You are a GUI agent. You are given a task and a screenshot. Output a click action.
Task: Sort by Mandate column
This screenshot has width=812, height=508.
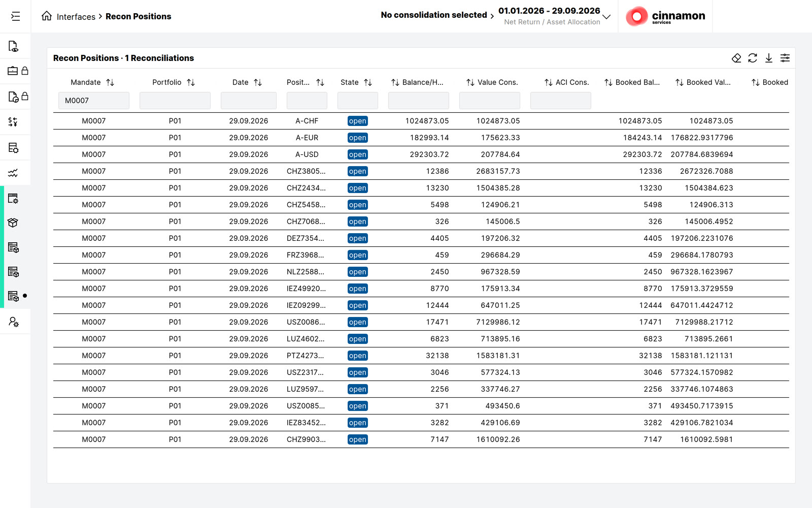tap(110, 82)
